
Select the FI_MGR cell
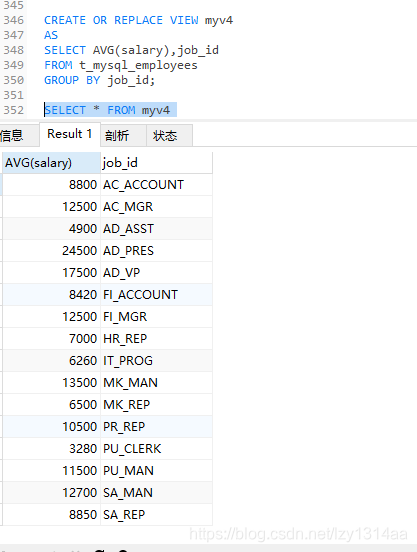point(156,316)
